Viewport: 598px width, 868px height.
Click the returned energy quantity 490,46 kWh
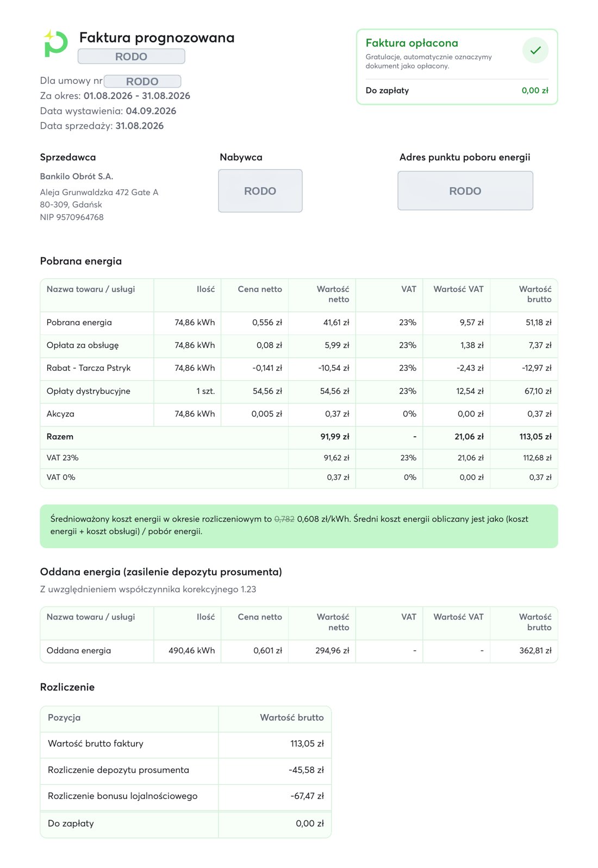point(192,650)
